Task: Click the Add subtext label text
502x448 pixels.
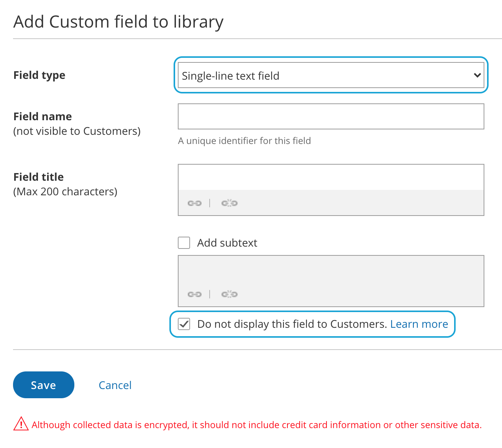Action: coord(227,243)
